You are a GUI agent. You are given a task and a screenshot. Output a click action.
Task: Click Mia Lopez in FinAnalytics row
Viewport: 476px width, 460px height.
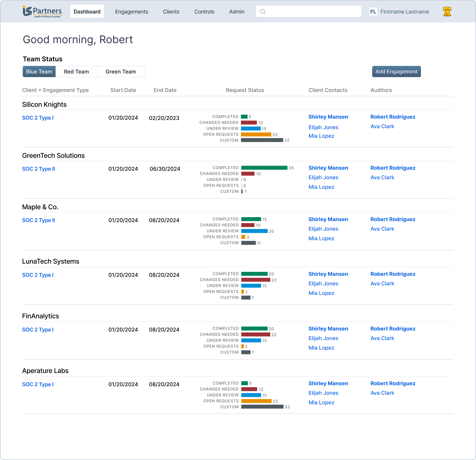click(321, 348)
